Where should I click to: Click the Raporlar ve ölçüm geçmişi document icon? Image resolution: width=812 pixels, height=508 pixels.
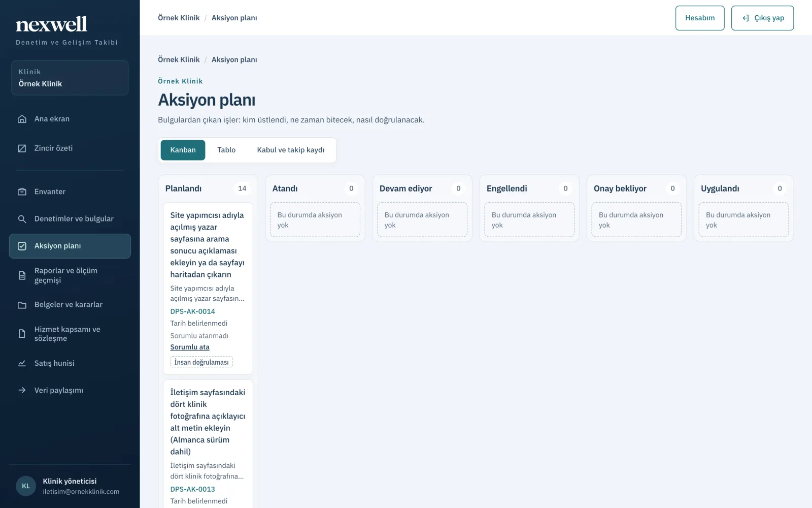[x=22, y=275]
